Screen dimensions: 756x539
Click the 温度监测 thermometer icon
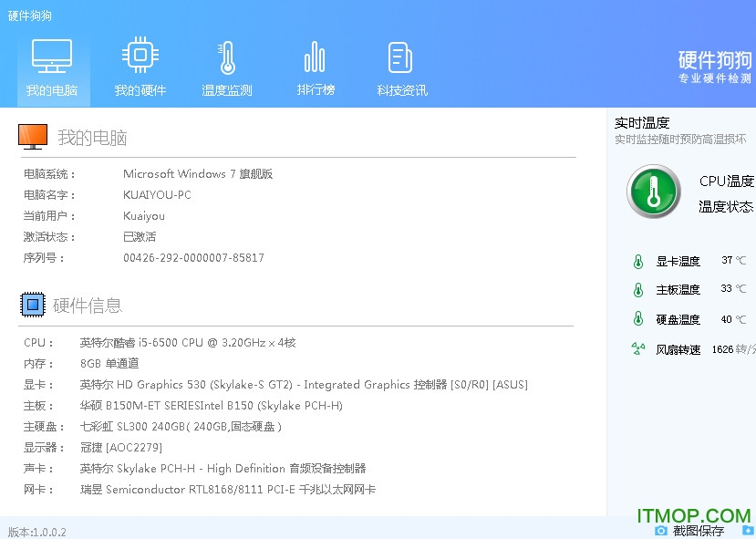click(225, 55)
